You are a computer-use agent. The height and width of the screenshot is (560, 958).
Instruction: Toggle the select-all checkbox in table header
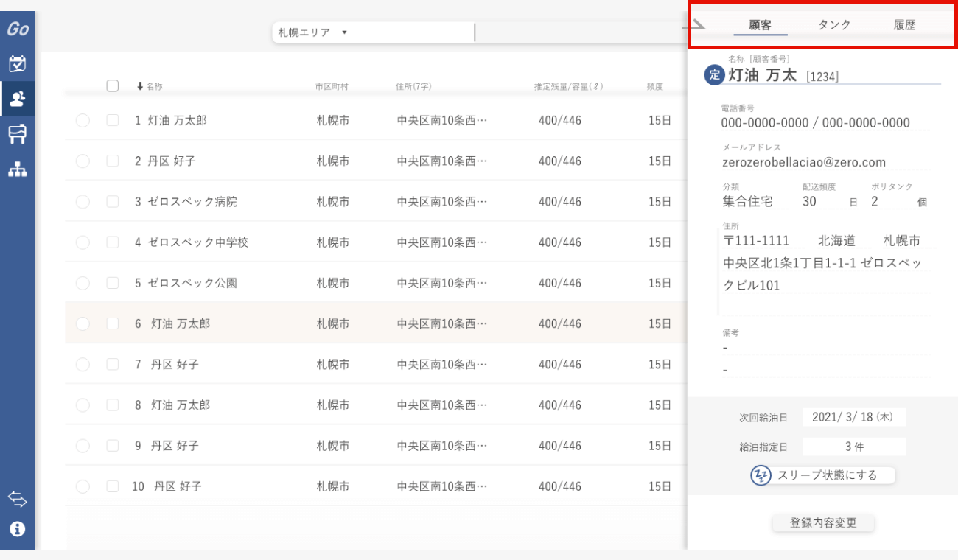click(x=113, y=85)
